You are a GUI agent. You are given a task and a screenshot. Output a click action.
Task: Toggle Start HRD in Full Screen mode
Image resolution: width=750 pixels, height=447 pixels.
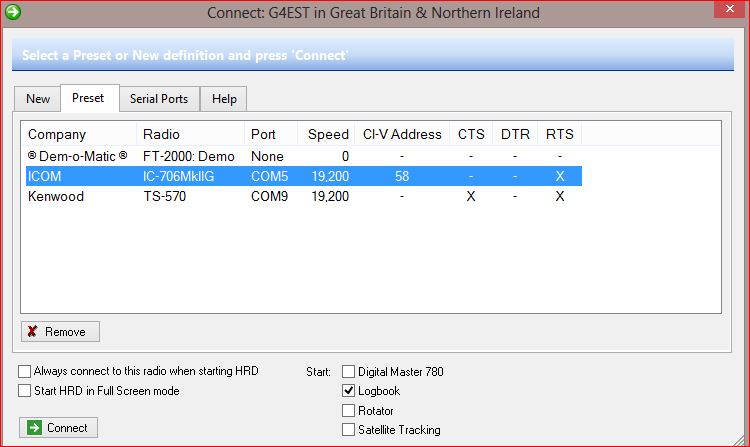click(x=25, y=391)
